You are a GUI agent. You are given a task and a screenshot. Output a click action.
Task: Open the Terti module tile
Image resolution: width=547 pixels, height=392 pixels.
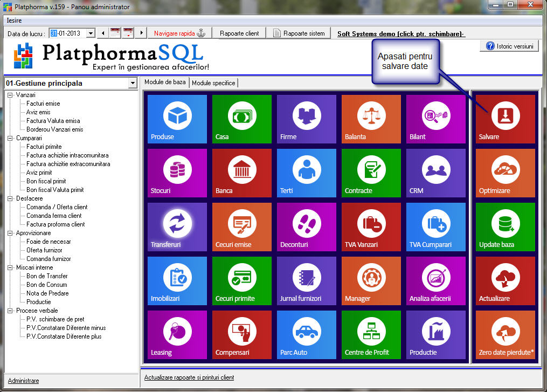(307, 173)
